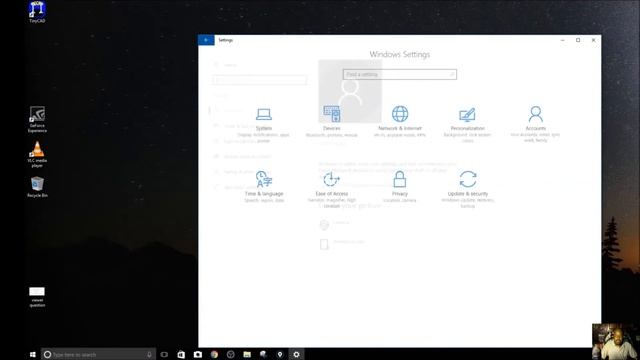Open Time & language settings
Image resolution: width=640 pixels, height=360 pixels.
264,187
